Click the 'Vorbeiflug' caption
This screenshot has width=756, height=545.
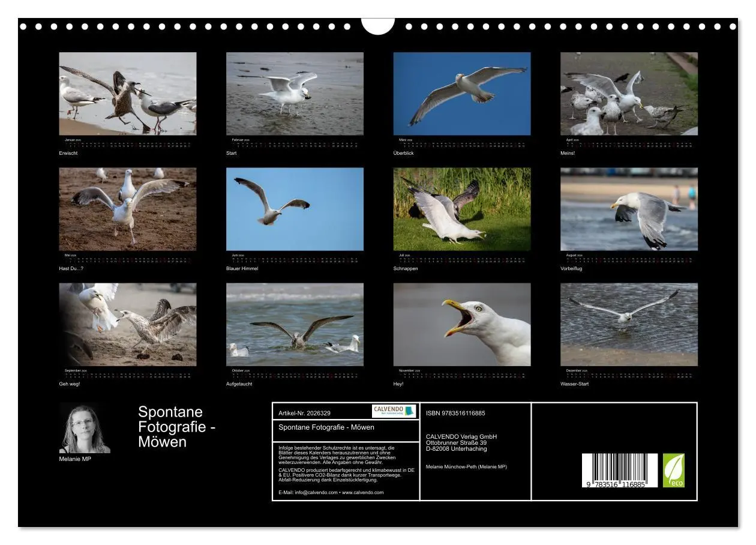[x=571, y=268]
